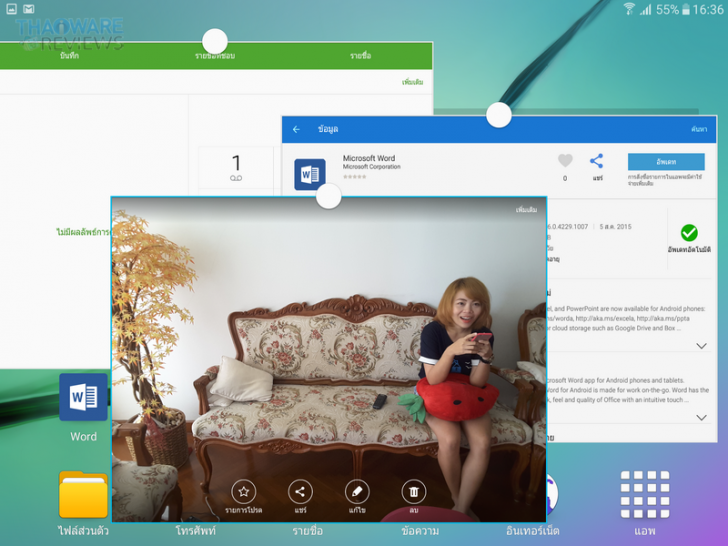Tap the app store window's round handle
Image resolution: width=728 pixels, height=546 pixels.
pos(499,115)
